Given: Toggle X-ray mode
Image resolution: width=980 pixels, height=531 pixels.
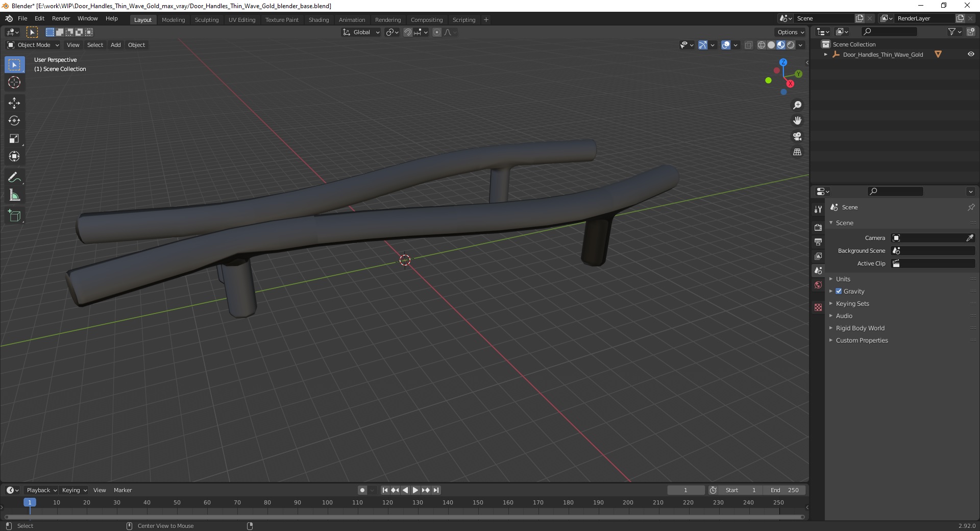Looking at the screenshot, I should (x=749, y=45).
